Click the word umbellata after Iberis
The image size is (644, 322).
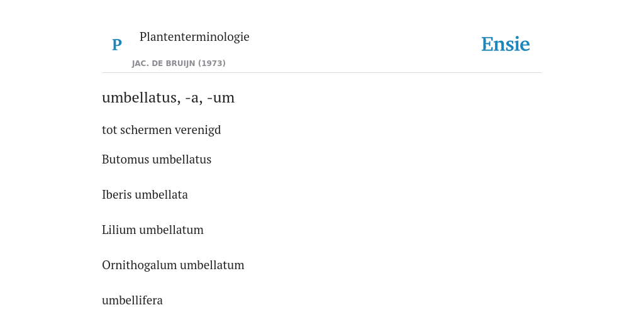162,195
